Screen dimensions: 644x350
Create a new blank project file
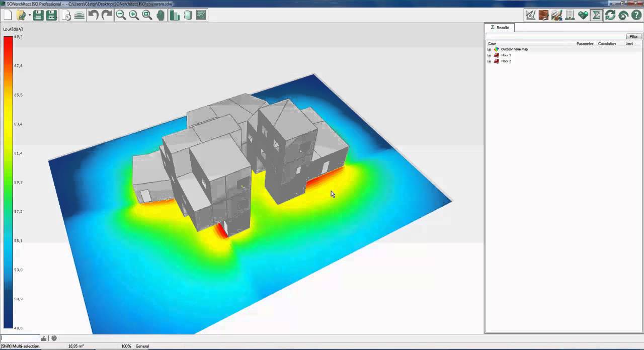[x=8, y=15]
